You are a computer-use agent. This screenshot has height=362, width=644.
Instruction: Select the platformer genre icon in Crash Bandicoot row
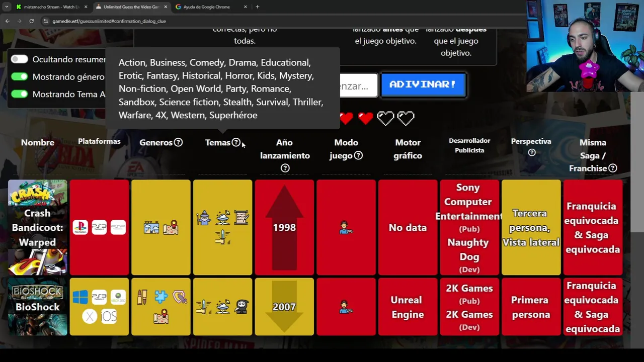[x=151, y=228]
